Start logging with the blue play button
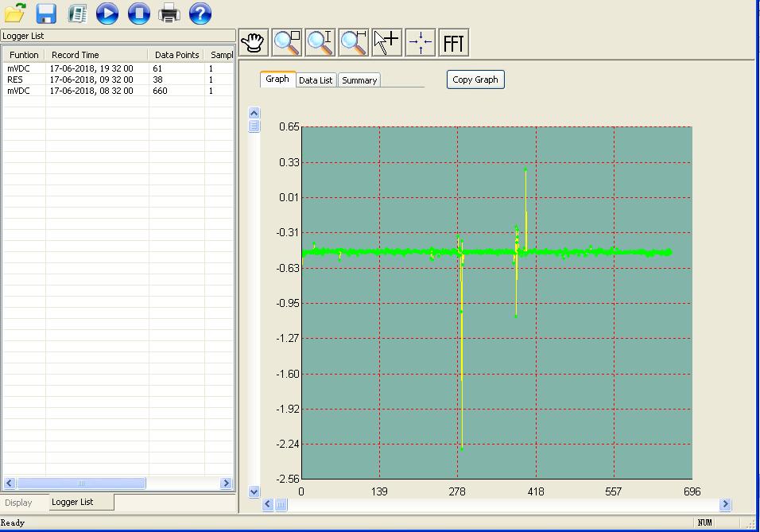This screenshot has height=532, width=760. 107,13
